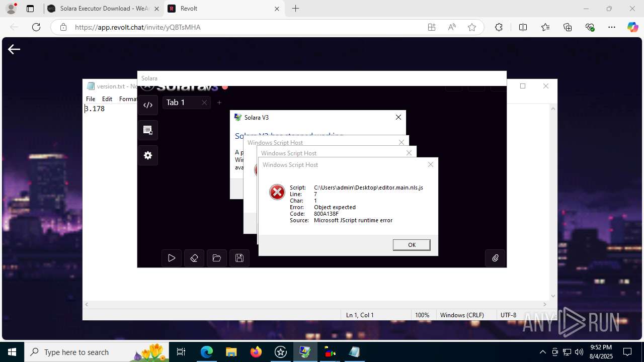644x362 pixels.
Task: Add a new tab in Solara
Action: (x=219, y=103)
